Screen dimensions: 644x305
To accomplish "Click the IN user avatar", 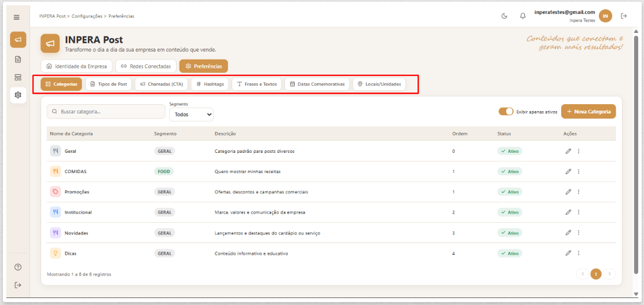I will click(x=605, y=16).
